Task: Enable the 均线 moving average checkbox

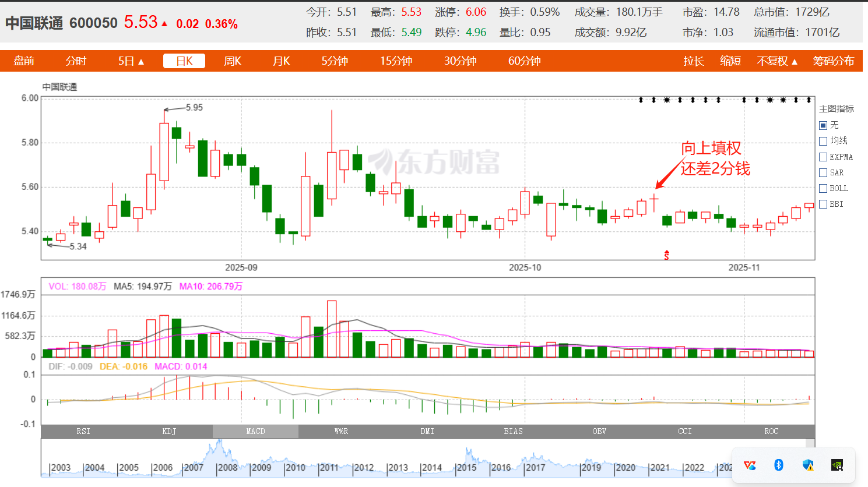Action: click(x=823, y=141)
